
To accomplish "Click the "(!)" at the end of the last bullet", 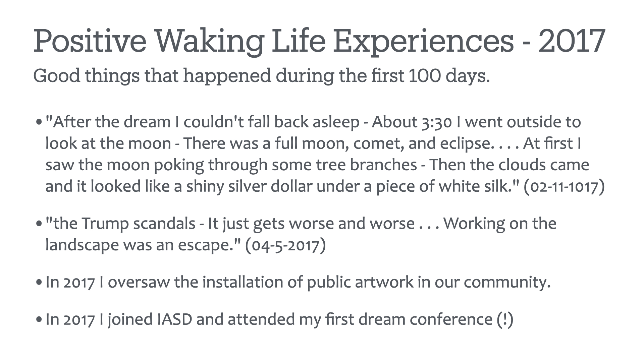I will point(505,319).
